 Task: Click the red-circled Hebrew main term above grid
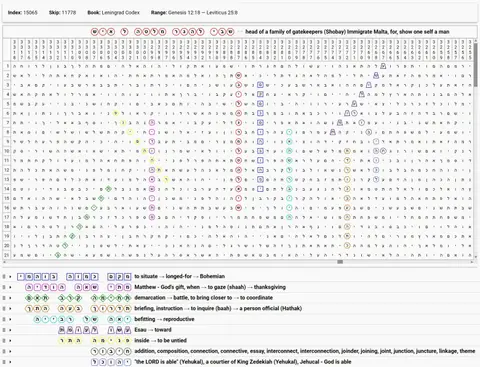pyautogui.click(x=162, y=32)
